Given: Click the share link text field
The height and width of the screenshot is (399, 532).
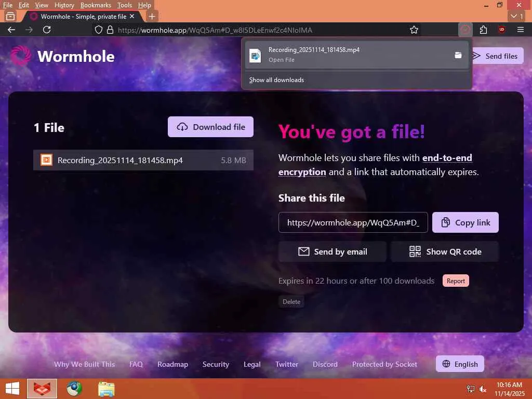Looking at the screenshot, I should 353,222.
